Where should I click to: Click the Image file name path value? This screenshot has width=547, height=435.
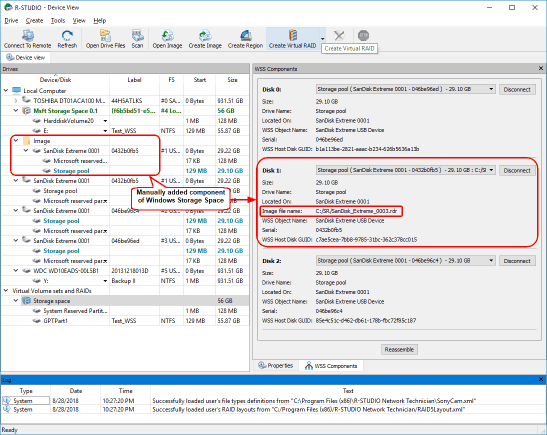click(356, 211)
